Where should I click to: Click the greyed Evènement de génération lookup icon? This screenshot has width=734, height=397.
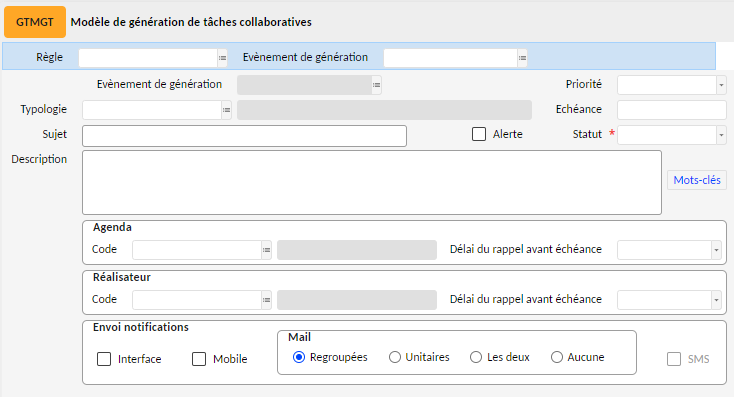tap(376, 85)
